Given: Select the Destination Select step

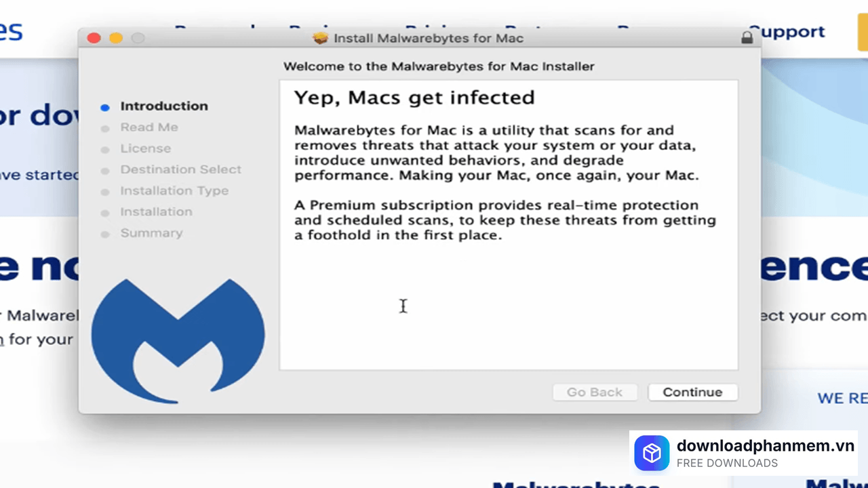Looking at the screenshot, I should coord(180,169).
